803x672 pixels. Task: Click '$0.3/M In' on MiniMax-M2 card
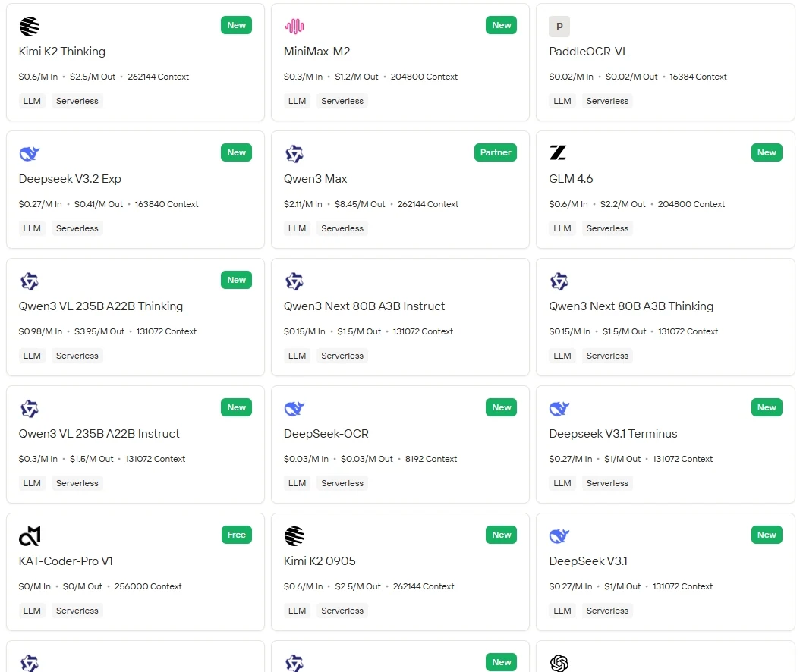click(x=303, y=77)
